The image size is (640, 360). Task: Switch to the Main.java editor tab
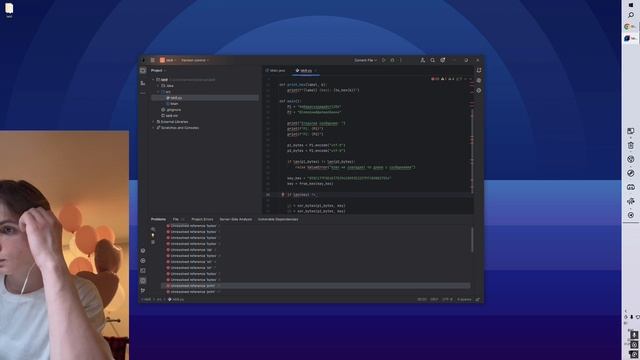pos(276,71)
